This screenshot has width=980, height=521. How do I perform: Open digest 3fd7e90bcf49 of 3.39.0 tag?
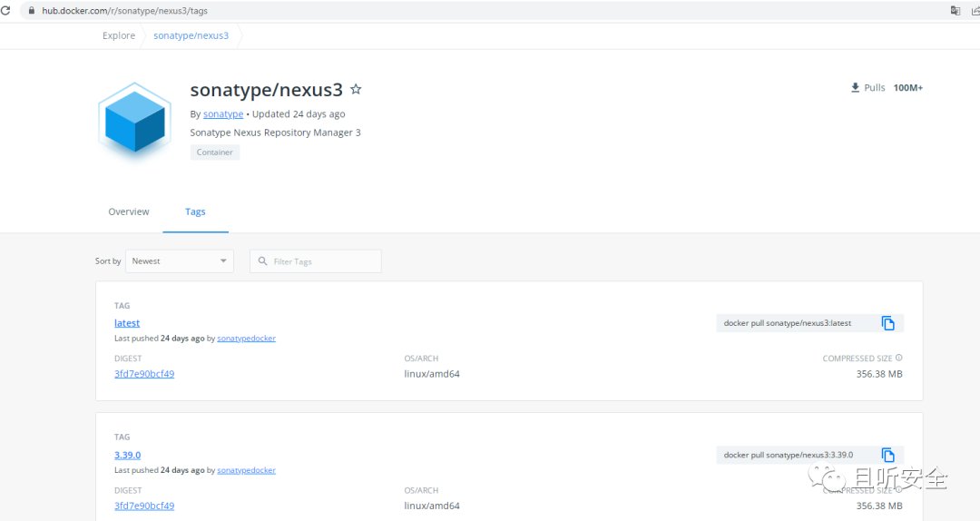144,506
